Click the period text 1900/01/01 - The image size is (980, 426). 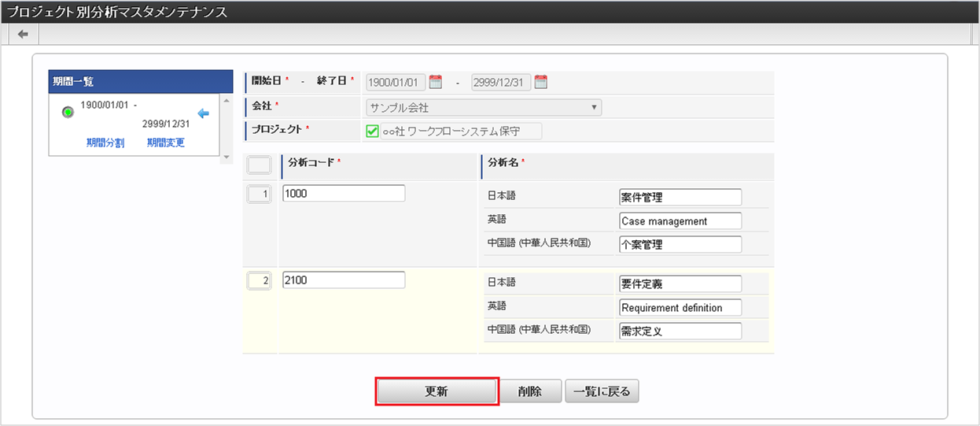click(109, 105)
